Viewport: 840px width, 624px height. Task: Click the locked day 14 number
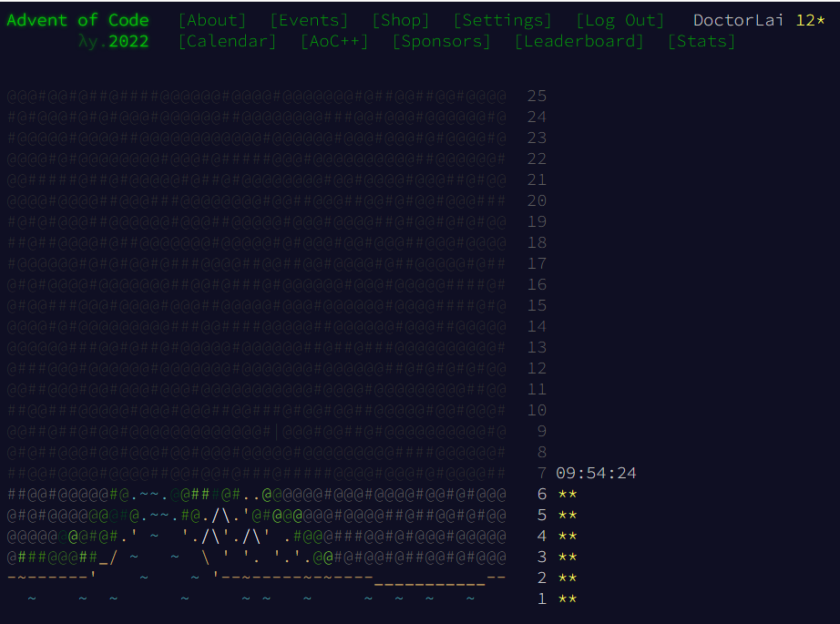click(x=537, y=326)
